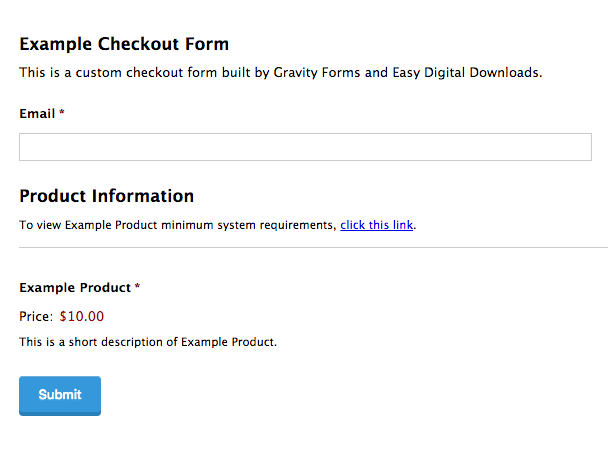This screenshot has height=453, width=608.
Task: Click the "$10.00" price amount
Action: (x=81, y=317)
